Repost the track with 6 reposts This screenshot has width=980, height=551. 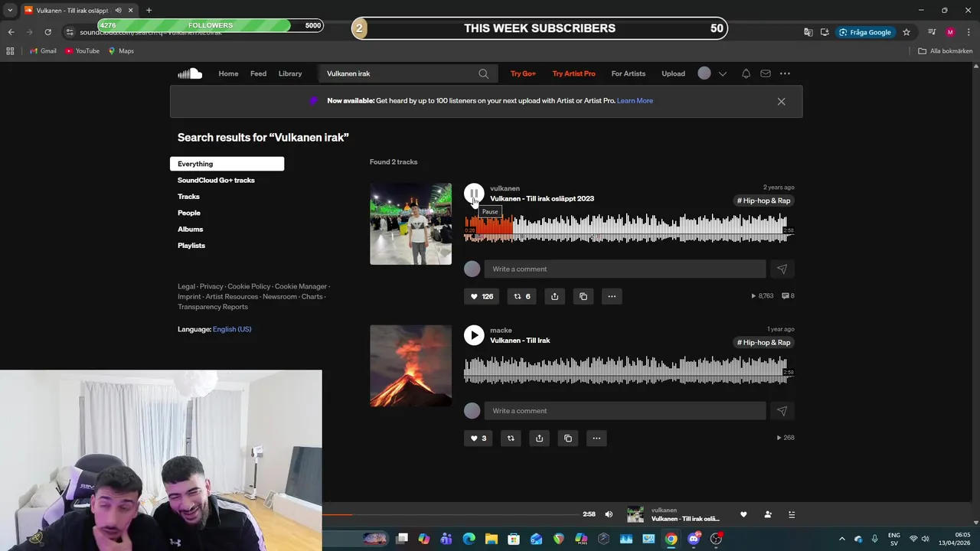point(522,296)
